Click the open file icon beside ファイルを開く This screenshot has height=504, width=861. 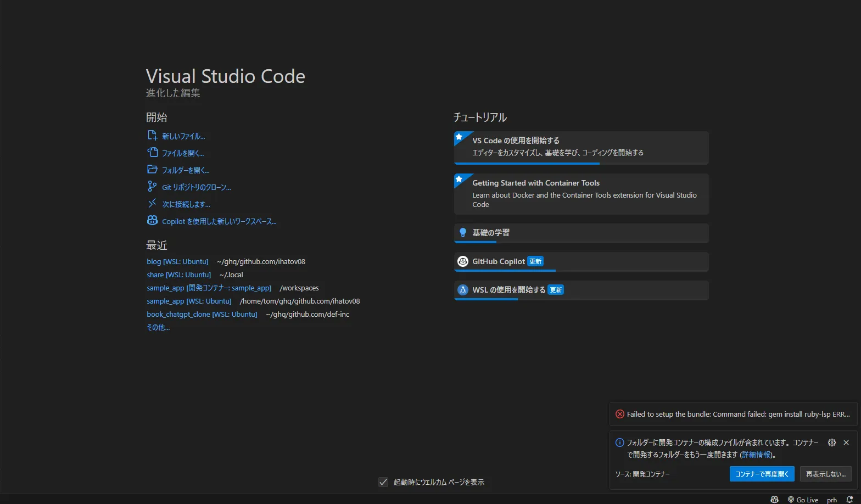[x=153, y=152]
